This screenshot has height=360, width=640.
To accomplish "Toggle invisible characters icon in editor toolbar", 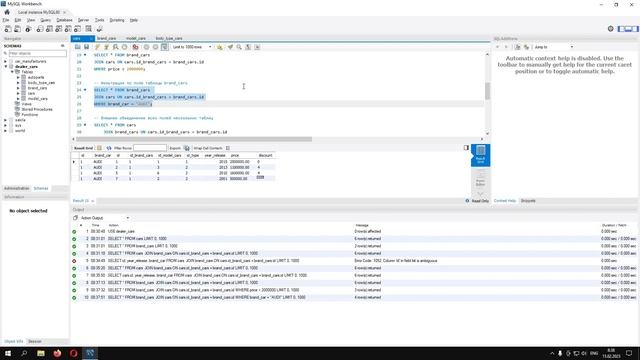I will 248,47.
